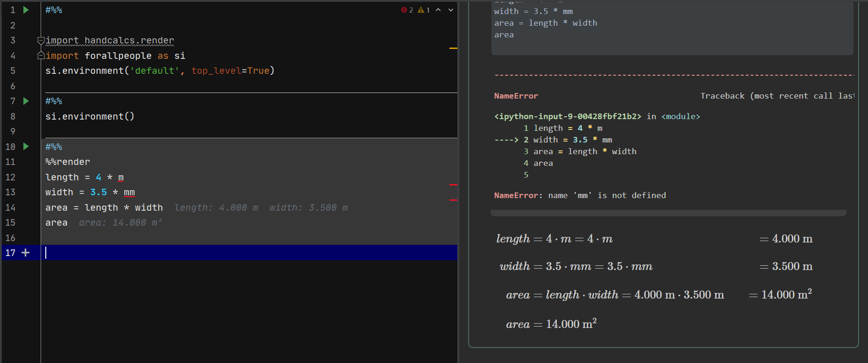Run the first cell on line 1
This screenshot has width=868, height=363.
(26, 10)
